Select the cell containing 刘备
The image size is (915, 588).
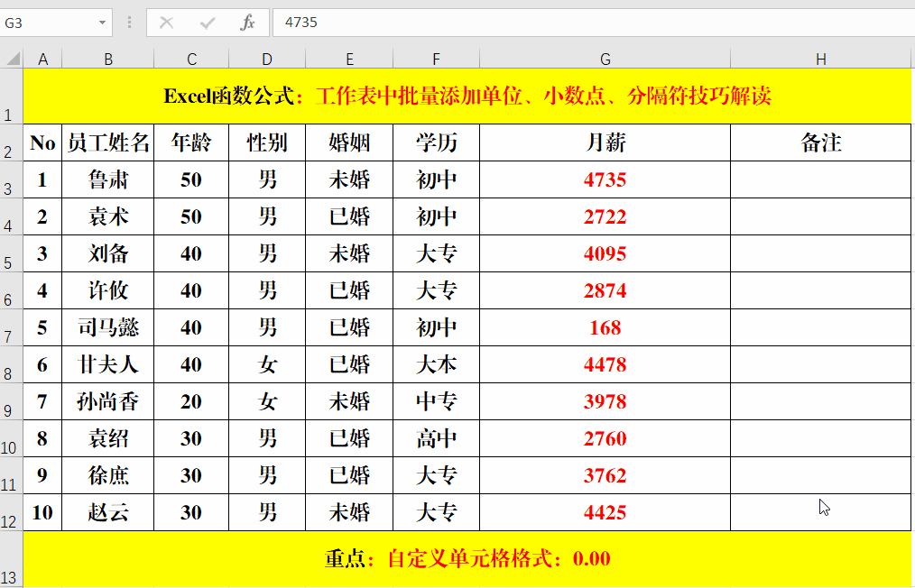point(108,253)
